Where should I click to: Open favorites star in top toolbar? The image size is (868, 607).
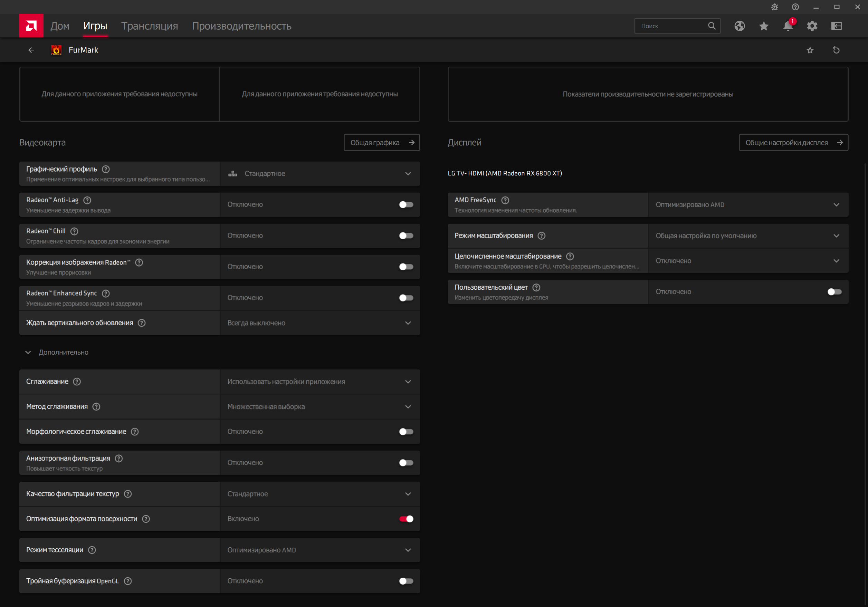[764, 26]
